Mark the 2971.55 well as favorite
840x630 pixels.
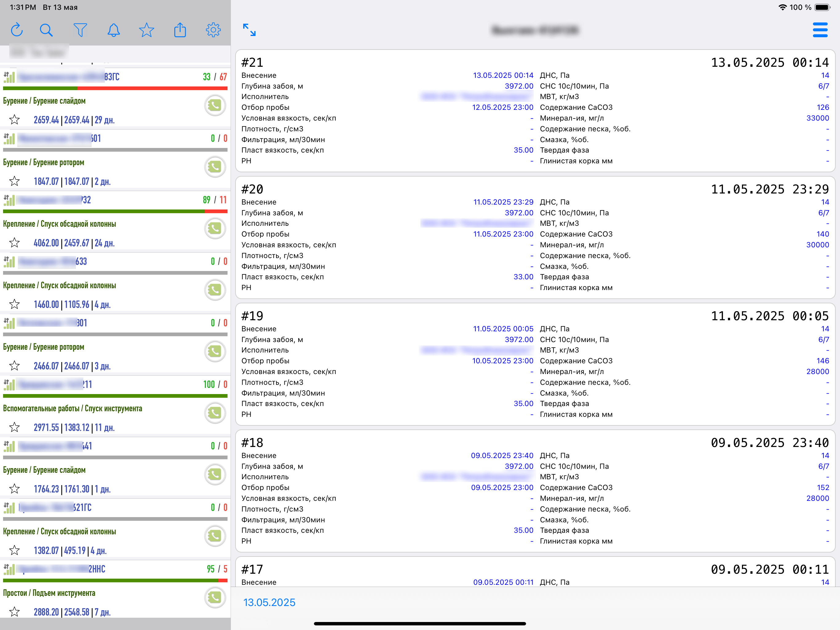(x=14, y=428)
